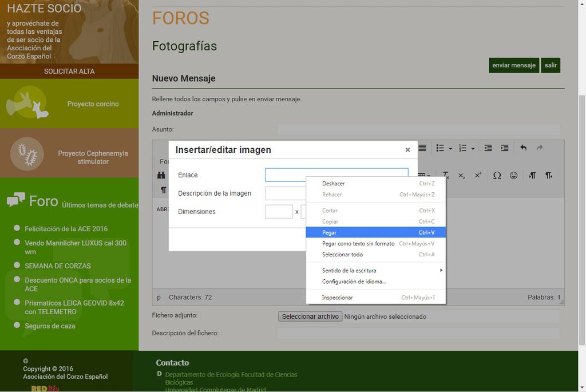Insert special character with omega icon

[497, 176]
